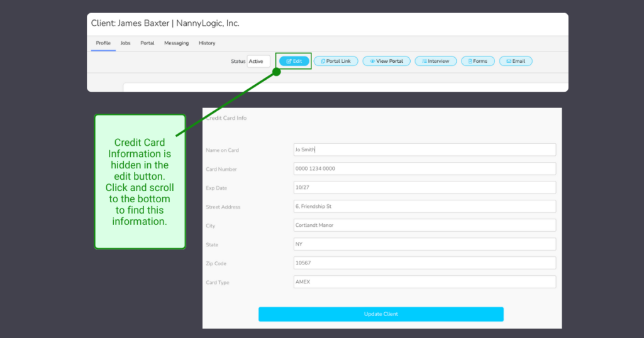The image size is (644, 338).
Task: Click the Email envelope button
Action: tap(516, 61)
